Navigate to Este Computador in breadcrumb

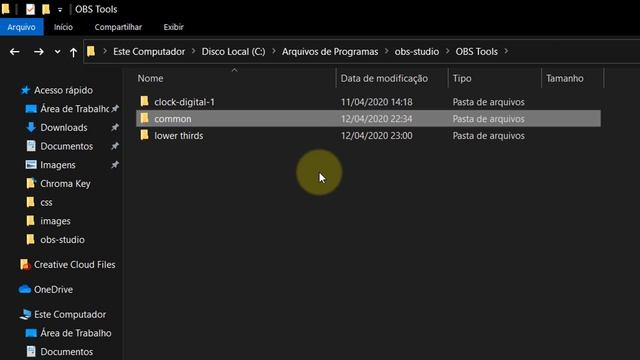pos(149,51)
